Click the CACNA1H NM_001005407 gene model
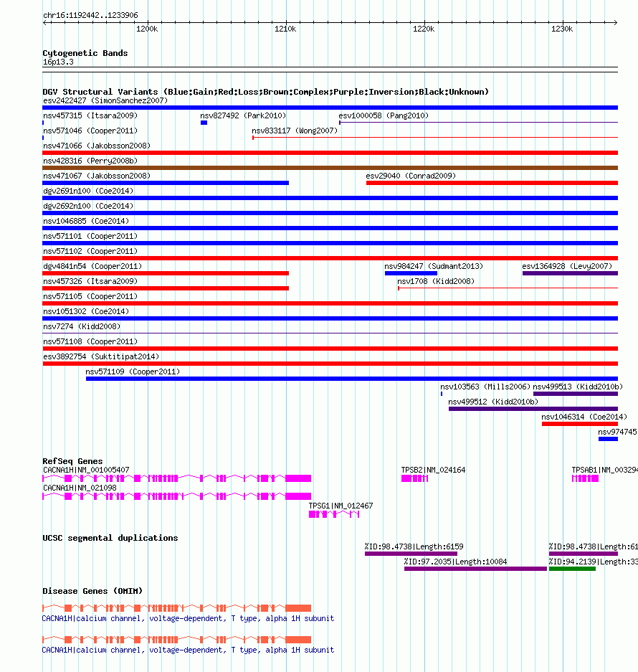Viewport: 638px width, 672px height. 176,478
